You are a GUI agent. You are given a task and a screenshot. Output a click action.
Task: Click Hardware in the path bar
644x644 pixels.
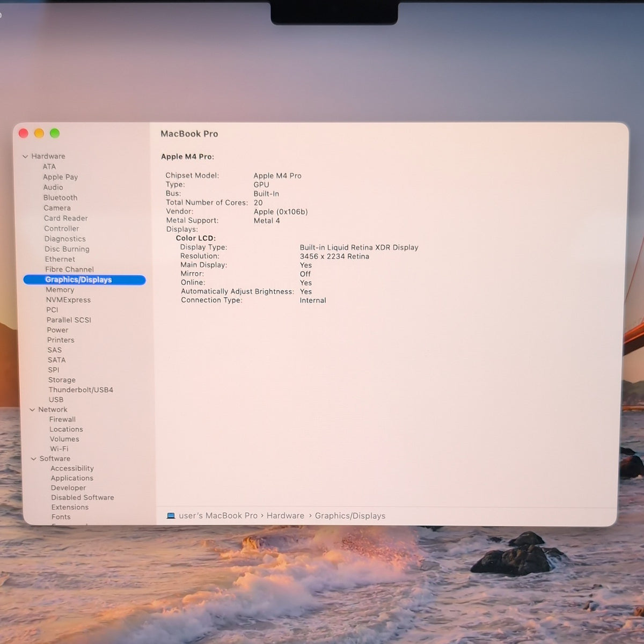click(285, 516)
